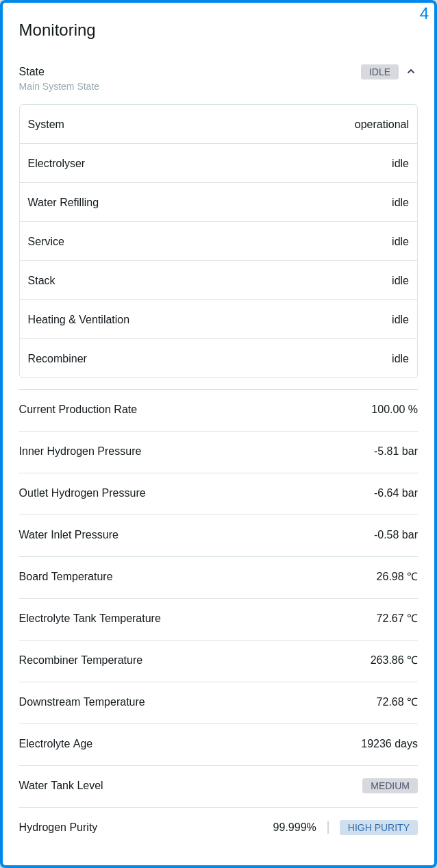
Task: Select the Recombiner idle row
Action: [218, 358]
